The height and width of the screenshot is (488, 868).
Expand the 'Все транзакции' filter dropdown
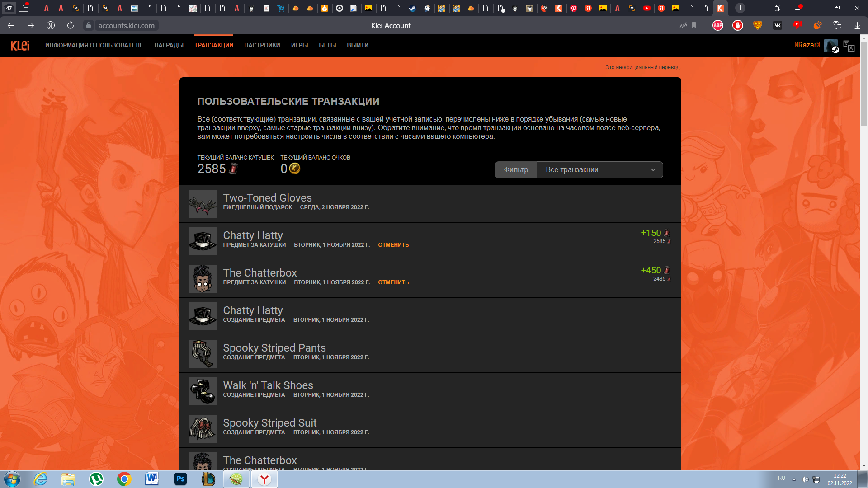point(599,170)
